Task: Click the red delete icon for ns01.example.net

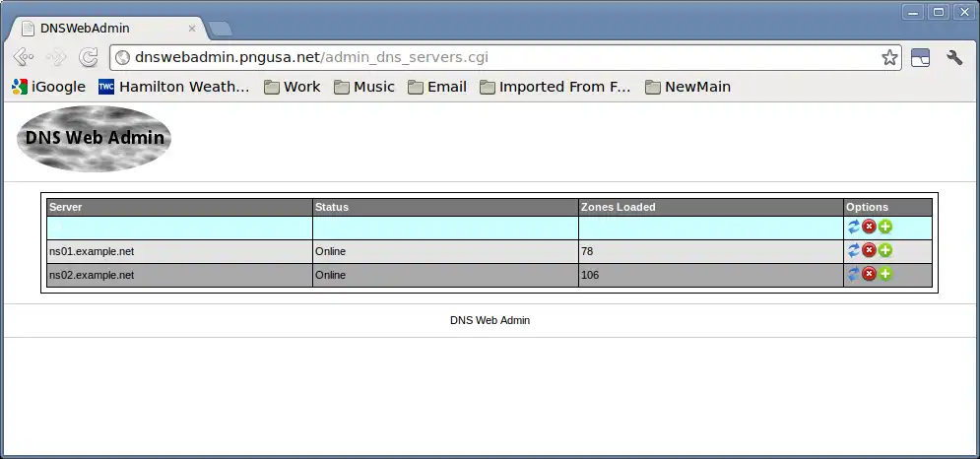Action: point(869,251)
